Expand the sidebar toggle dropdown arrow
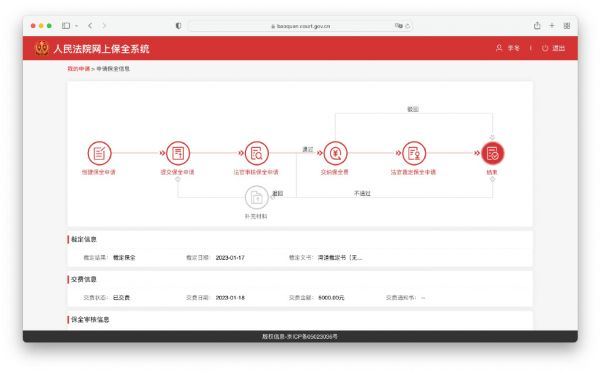This screenshot has width=600, height=372. click(x=77, y=26)
